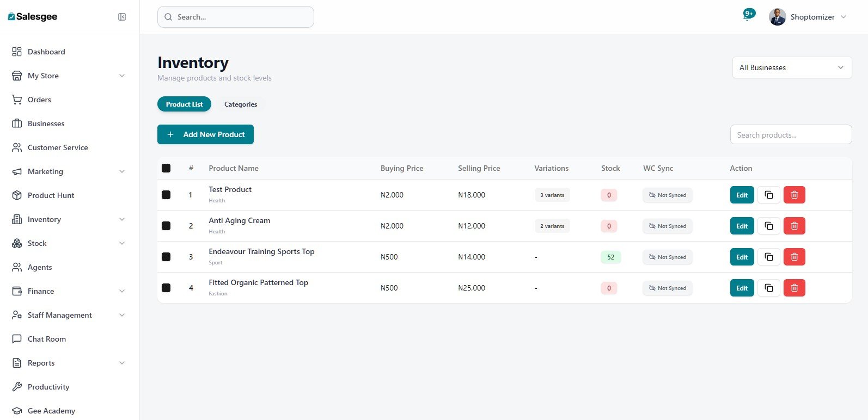Edit the Anti Aging Cream product

pyautogui.click(x=742, y=226)
